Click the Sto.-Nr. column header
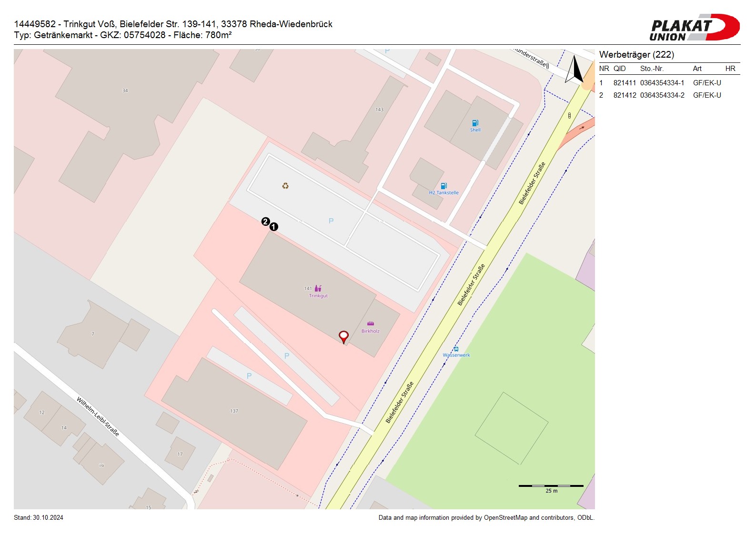The width and height of the screenshot is (756, 535). pyautogui.click(x=652, y=69)
